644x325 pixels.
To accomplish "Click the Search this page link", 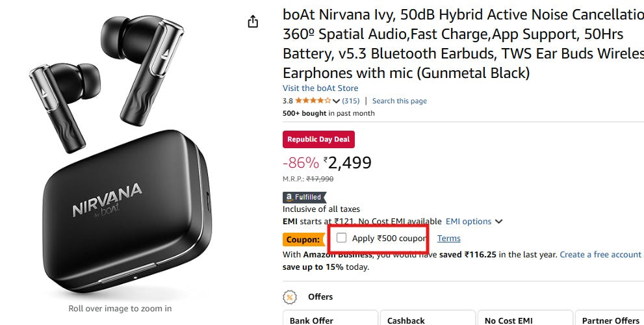I will click(x=399, y=101).
